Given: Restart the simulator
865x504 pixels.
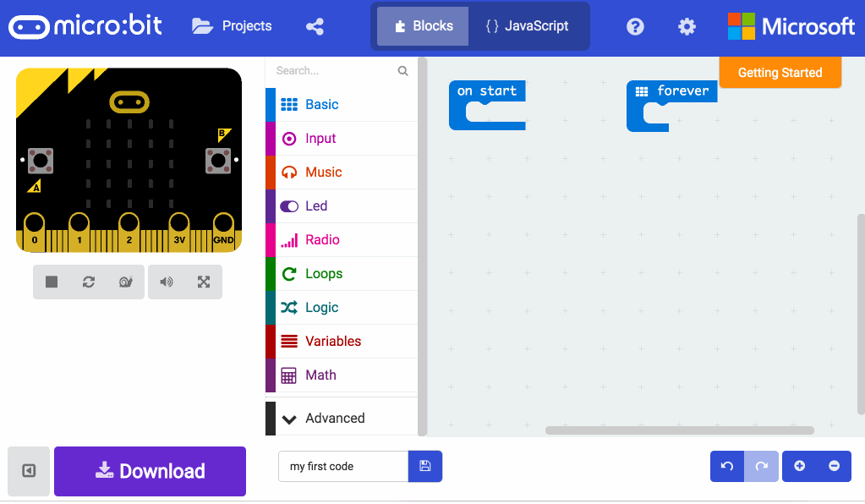Looking at the screenshot, I should 88,282.
